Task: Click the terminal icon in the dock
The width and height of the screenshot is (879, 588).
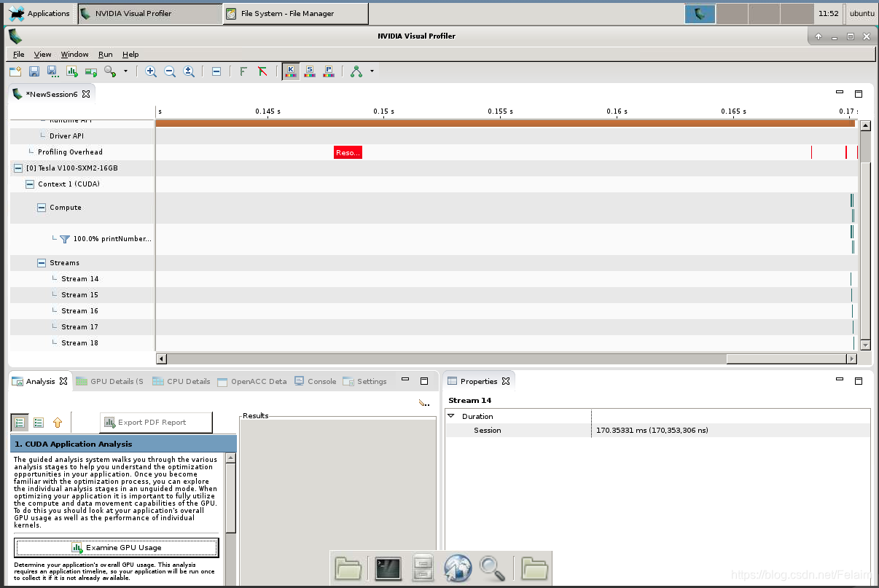Action: tap(388, 568)
